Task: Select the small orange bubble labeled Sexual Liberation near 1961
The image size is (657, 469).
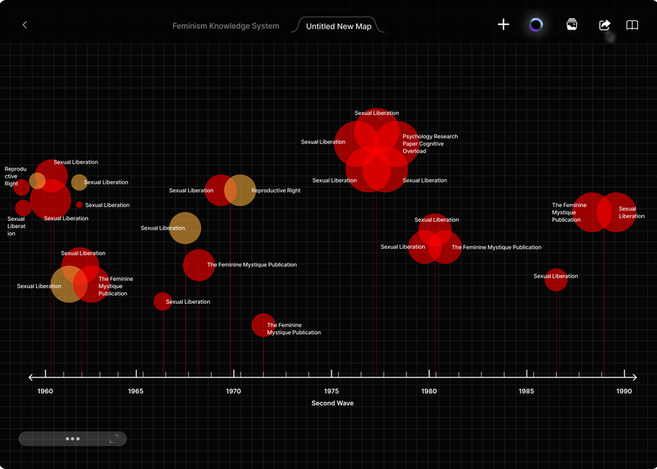Action: coord(79,182)
